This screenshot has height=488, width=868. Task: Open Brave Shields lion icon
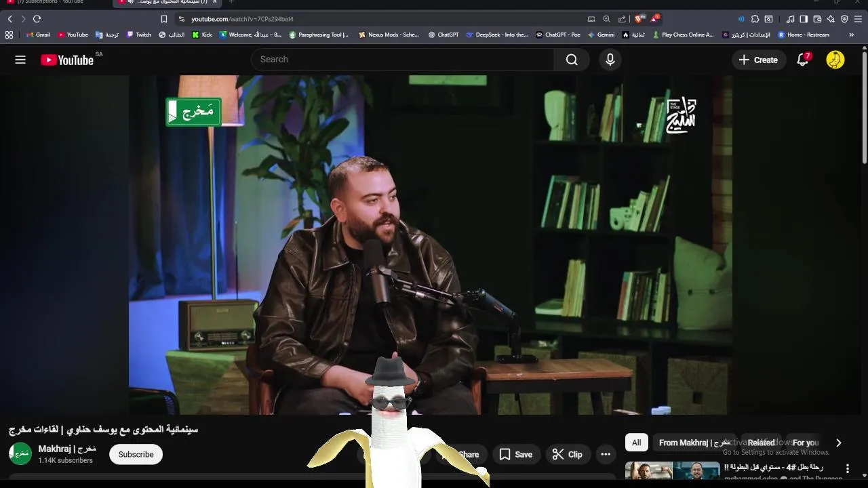(x=639, y=19)
